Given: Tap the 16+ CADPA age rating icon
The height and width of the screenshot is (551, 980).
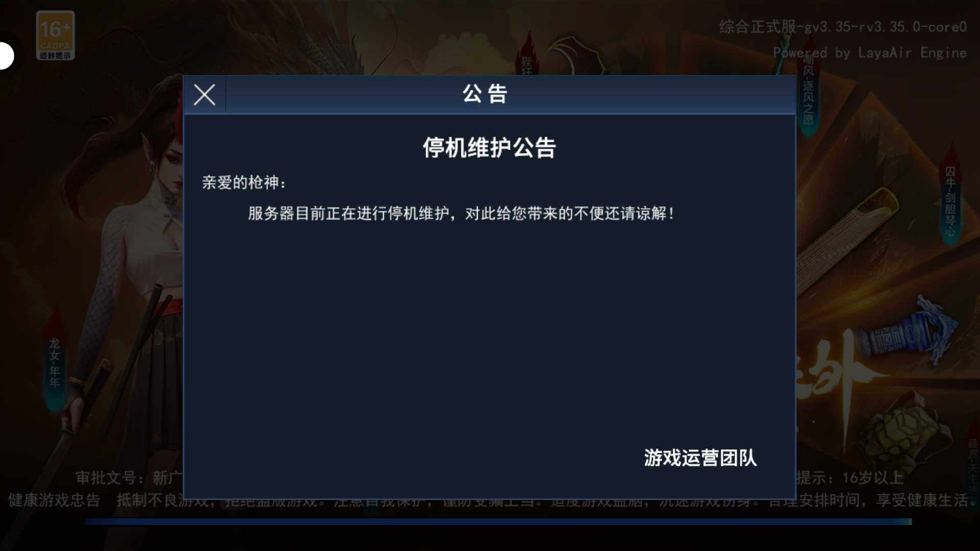Looking at the screenshot, I should [x=55, y=36].
